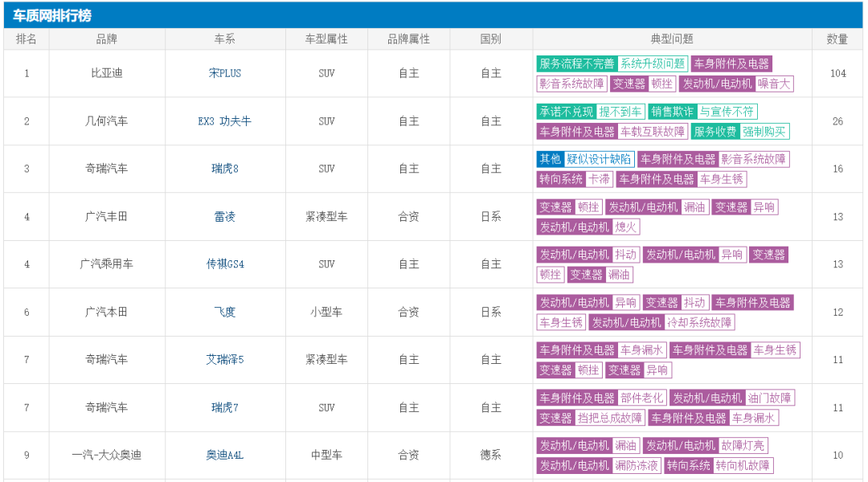This screenshot has height=482, width=868.
Task: Select the 变速器 异响 tag in 艾瑞泽5 row
Action: [x=638, y=370]
